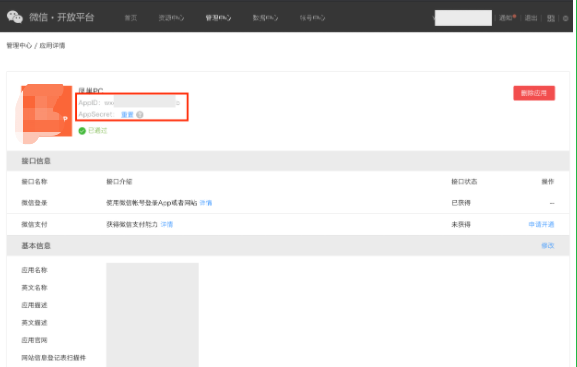Click the 微信·开放平台 title text

[x=62, y=17]
